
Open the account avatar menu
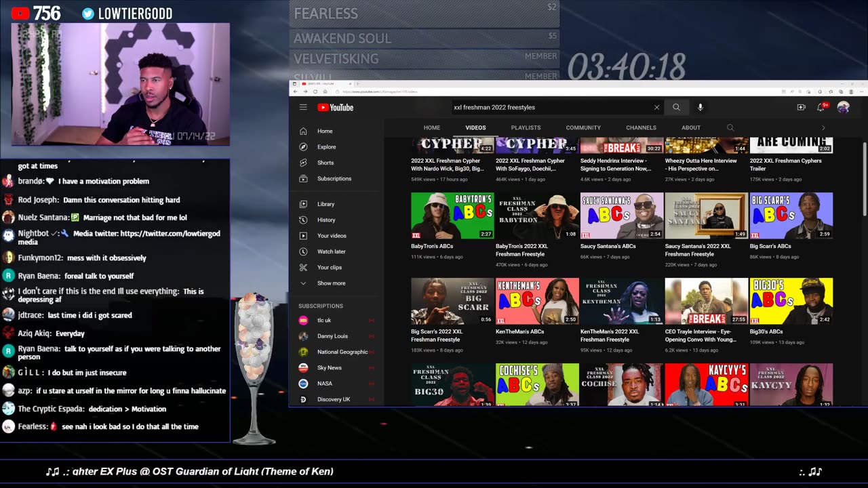point(843,107)
